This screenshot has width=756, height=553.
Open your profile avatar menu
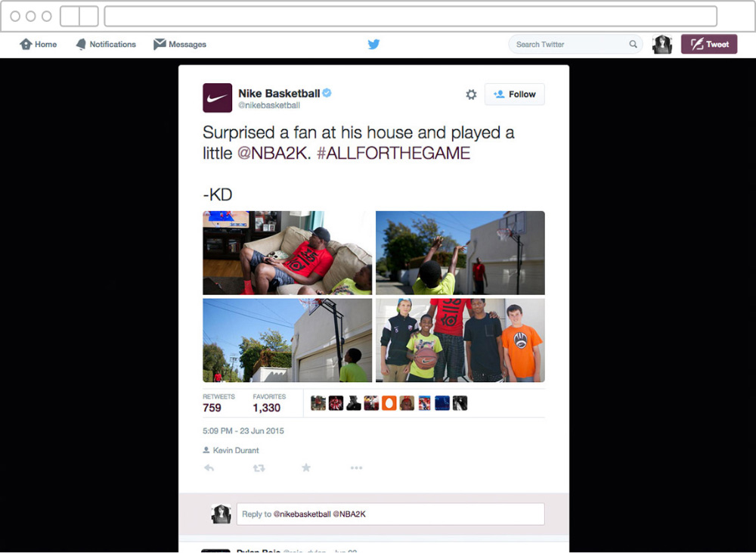coord(662,44)
